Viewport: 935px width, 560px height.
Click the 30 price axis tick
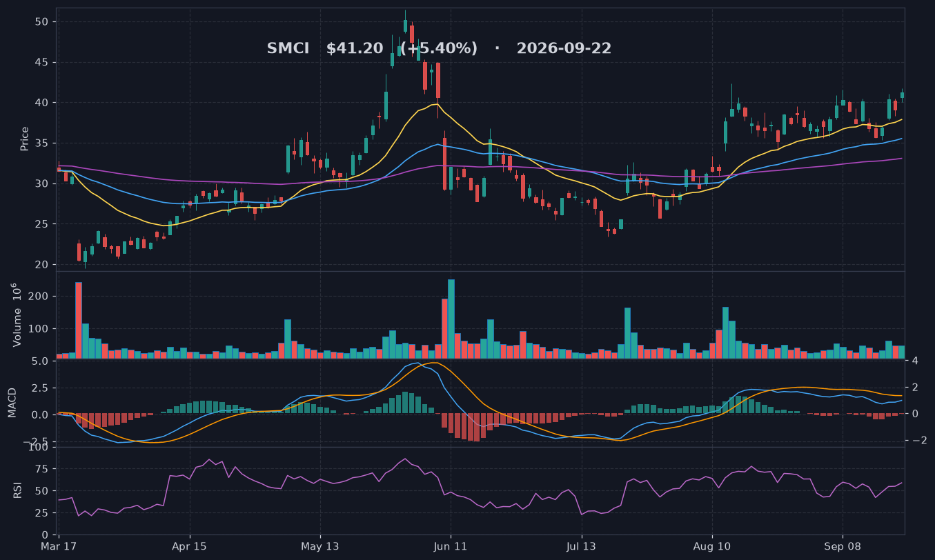[41, 184]
